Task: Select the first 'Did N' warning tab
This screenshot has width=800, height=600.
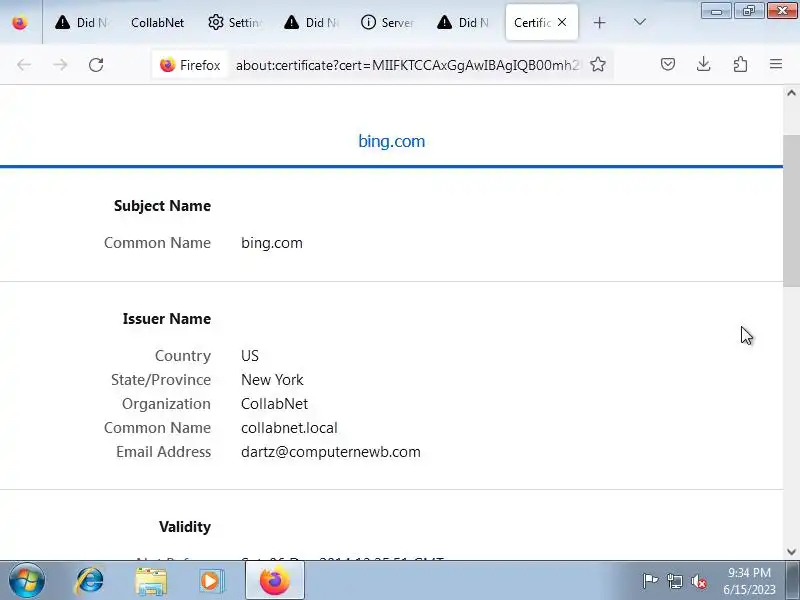Action: 82,22
